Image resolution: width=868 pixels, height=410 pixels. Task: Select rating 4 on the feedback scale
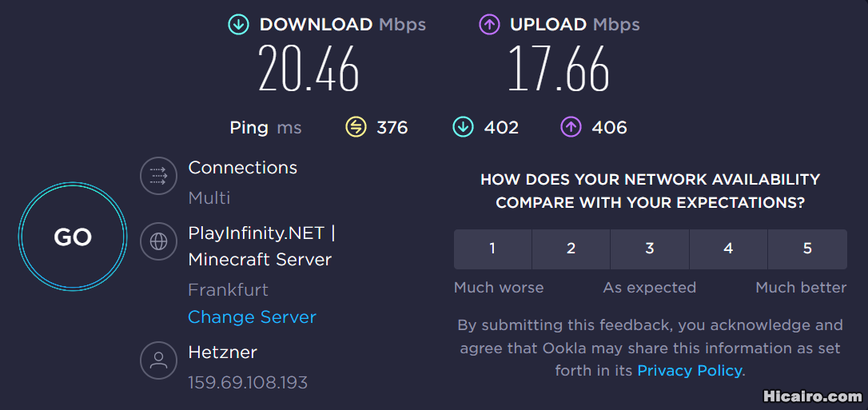(728, 249)
